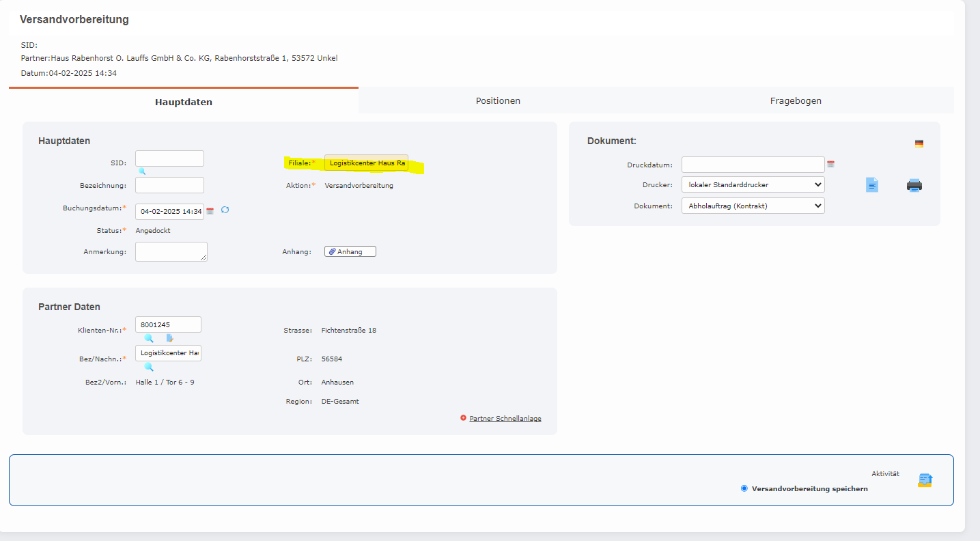
Task: Click the refresh icon beside Buchungsdatum
Action: click(225, 210)
